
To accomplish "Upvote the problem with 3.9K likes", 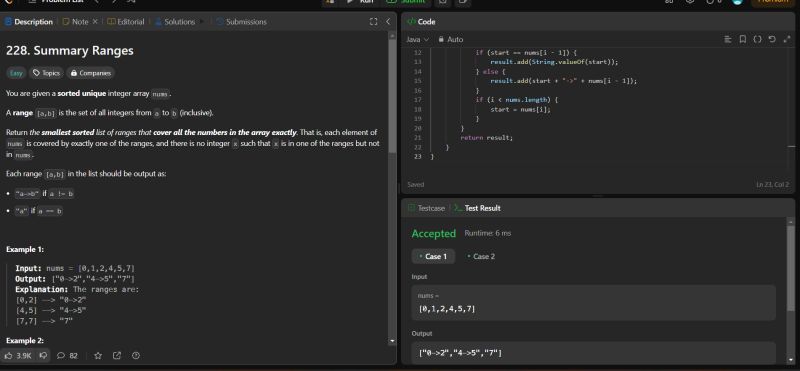I will point(18,356).
